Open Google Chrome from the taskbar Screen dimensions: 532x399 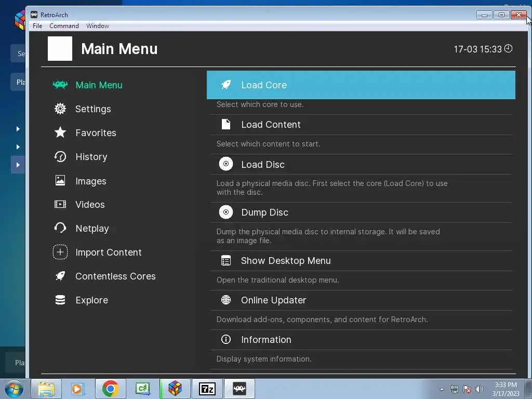tap(110, 389)
